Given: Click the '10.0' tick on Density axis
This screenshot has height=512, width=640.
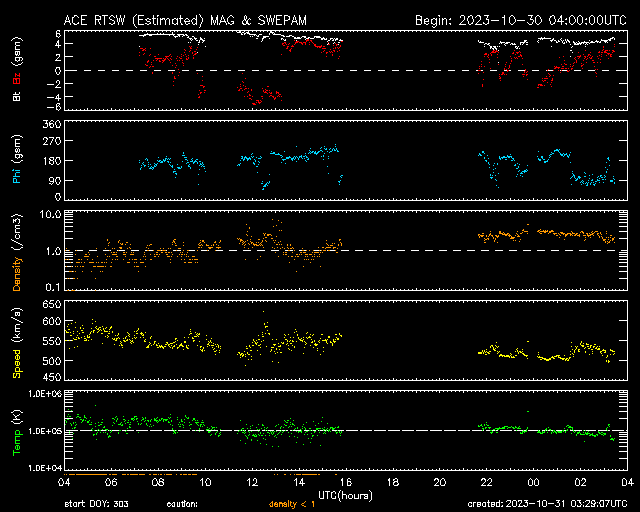Looking at the screenshot, I should 50,214.
